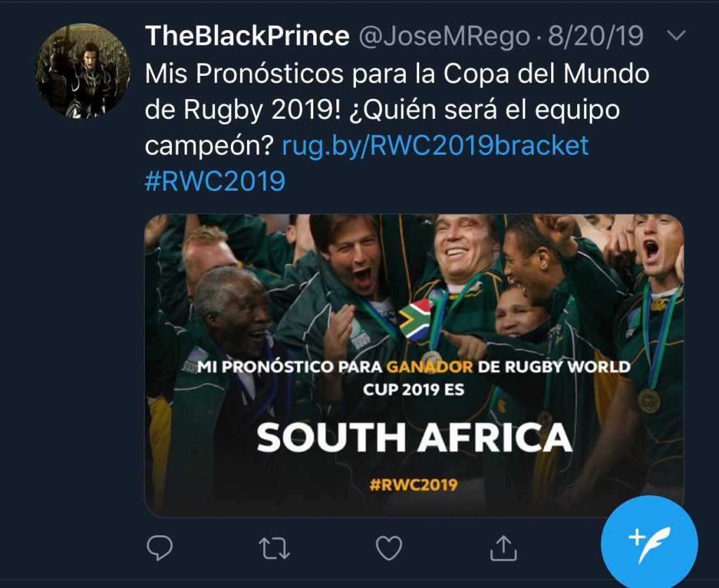Expand the tweet options chevron
719x588 pixels.
pyautogui.click(x=675, y=37)
